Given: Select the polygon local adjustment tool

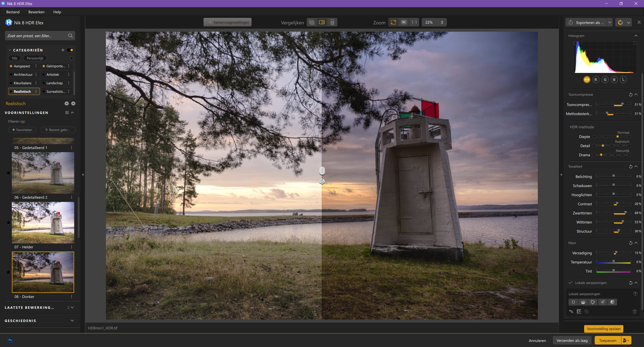Looking at the screenshot, I should (593, 302).
